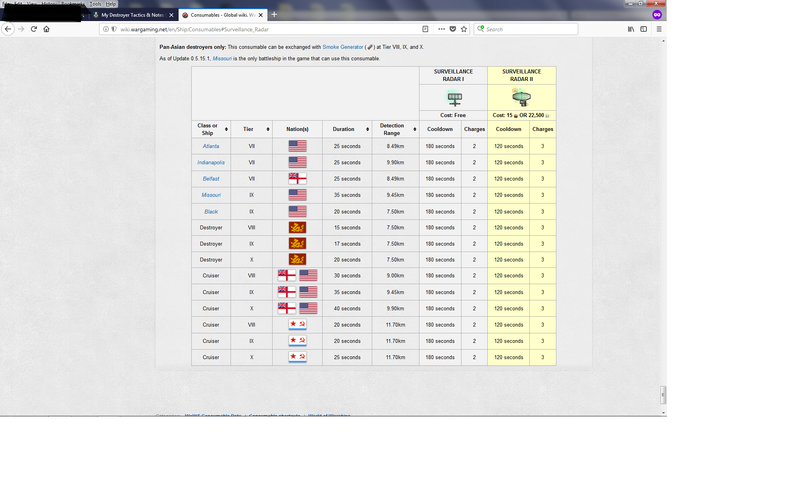This screenshot has height=500, width=800.
Task: Open the Tools menu in menu bar
Action: [x=95, y=3]
